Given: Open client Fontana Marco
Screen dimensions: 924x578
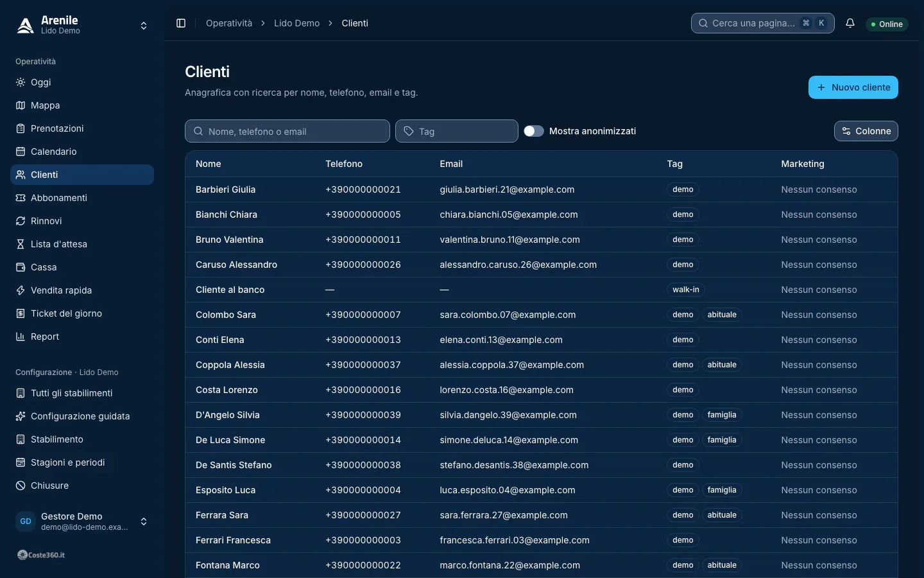Looking at the screenshot, I should click(228, 565).
